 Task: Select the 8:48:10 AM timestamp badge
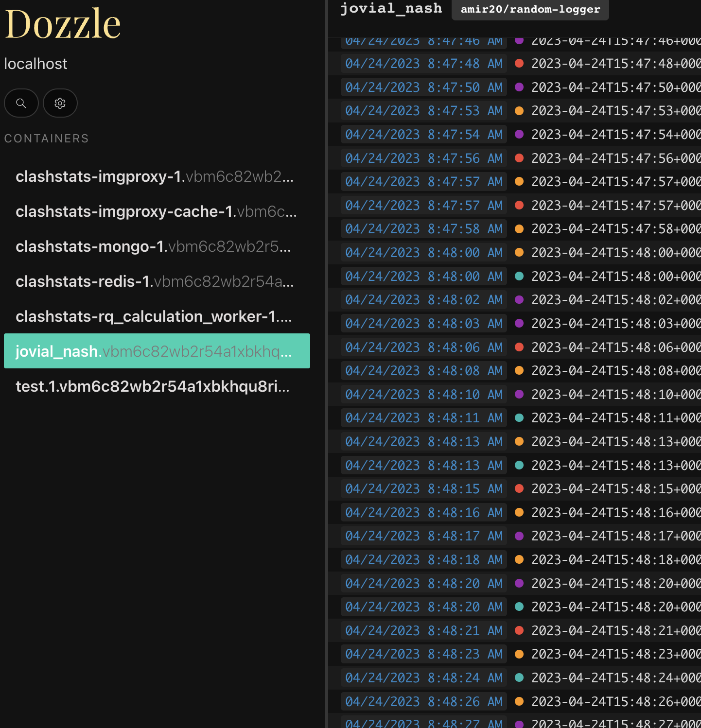point(423,394)
